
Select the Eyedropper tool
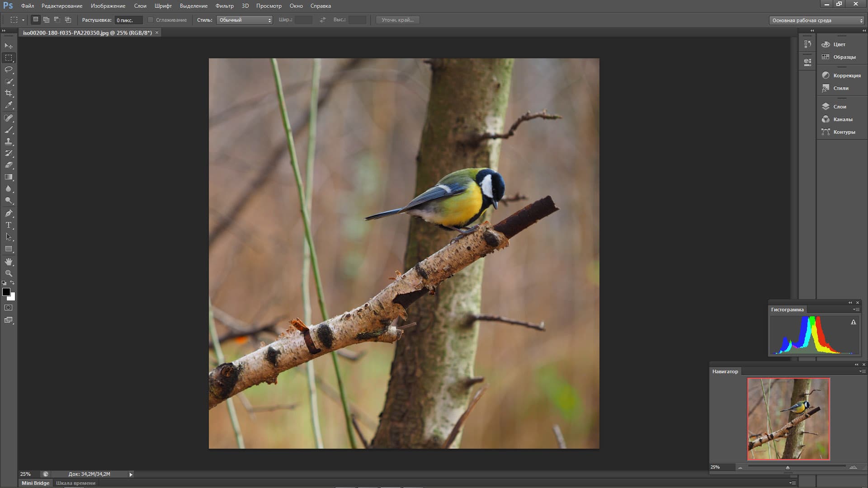click(x=9, y=105)
